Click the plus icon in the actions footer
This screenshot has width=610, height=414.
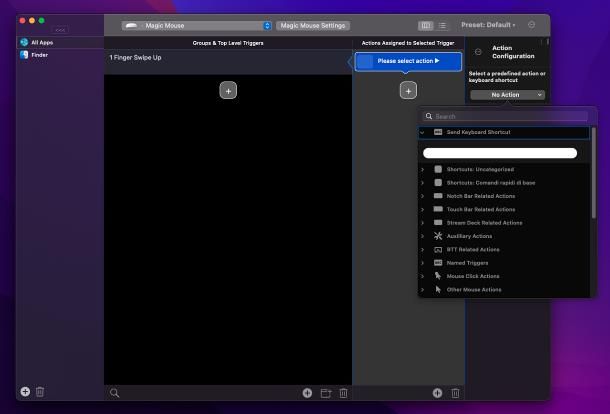pyautogui.click(x=437, y=393)
